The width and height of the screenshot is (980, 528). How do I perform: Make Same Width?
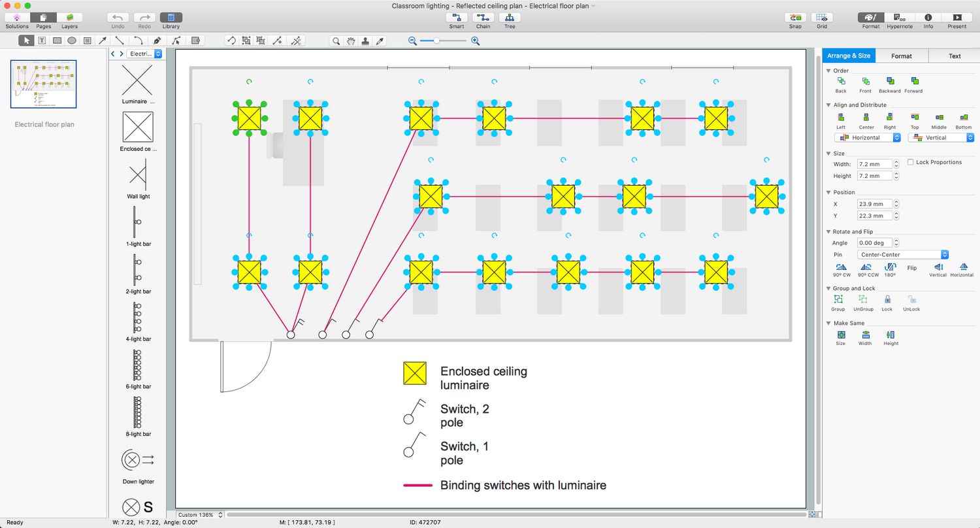pyautogui.click(x=865, y=338)
